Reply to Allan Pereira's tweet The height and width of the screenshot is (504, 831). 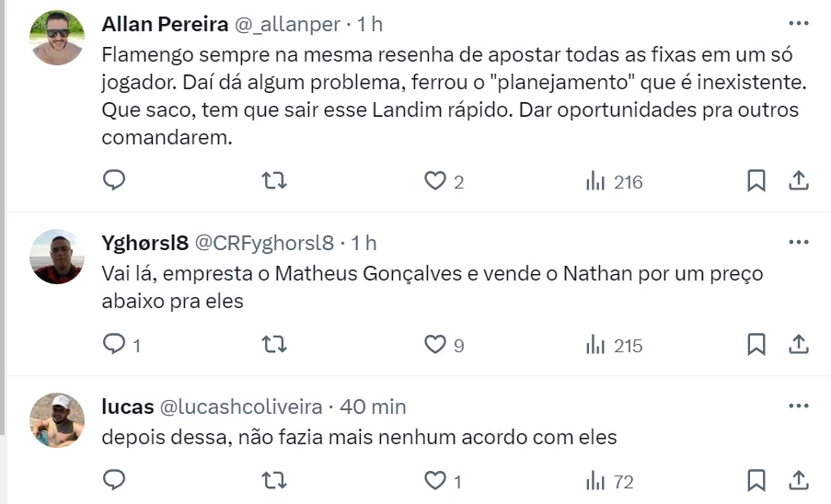(x=113, y=180)
